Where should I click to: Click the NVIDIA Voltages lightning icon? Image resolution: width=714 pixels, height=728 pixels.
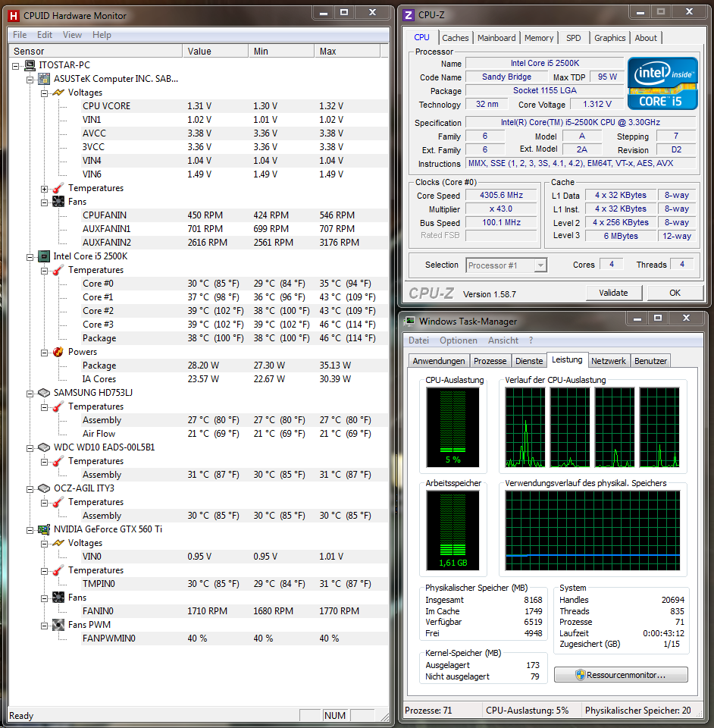pos(58,543)
